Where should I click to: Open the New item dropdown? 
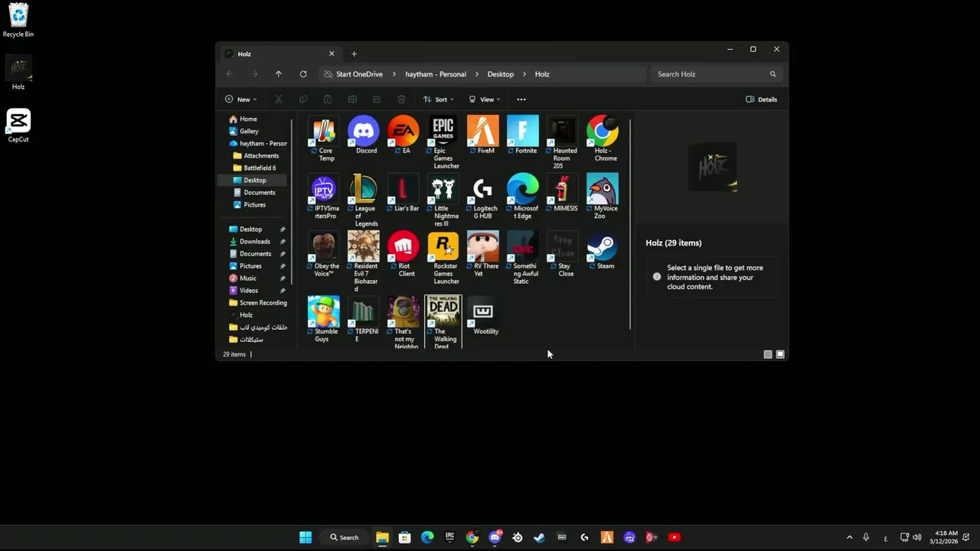[x=240, y=99]
